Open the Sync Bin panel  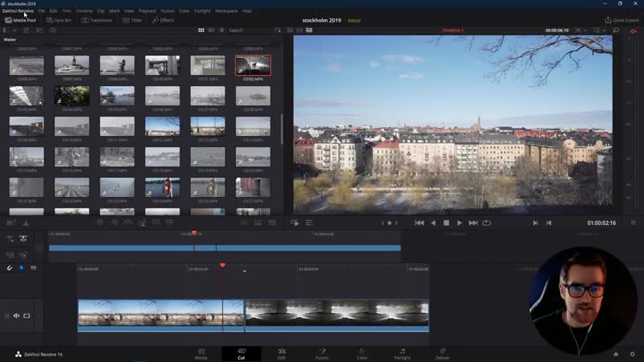(59, 20)
